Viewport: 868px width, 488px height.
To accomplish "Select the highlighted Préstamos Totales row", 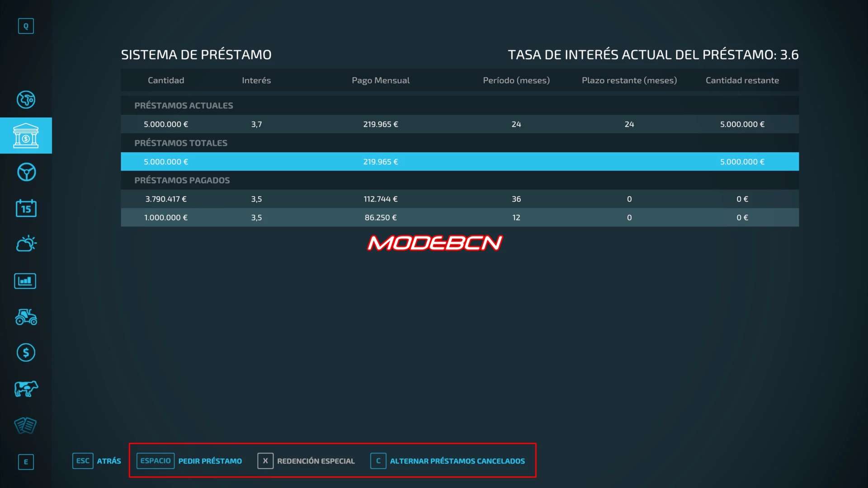I will (459, 162).
